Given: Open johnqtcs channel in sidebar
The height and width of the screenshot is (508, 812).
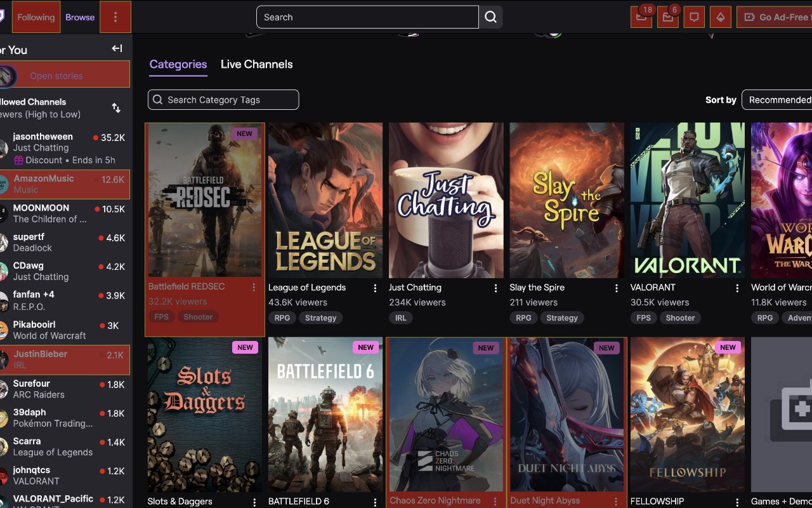Looking at the screenshot, I should (x=65, y=476).
